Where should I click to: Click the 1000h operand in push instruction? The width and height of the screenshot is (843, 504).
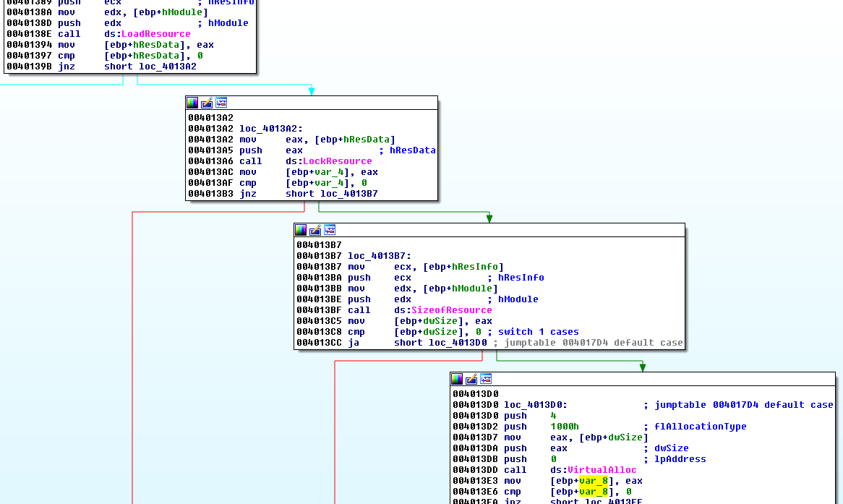point(564,427)
